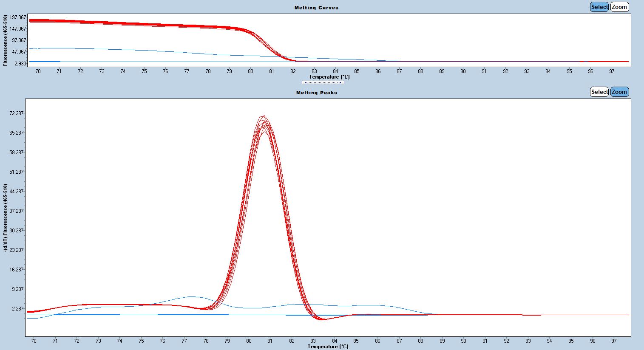Click Fluorescence y-axis label of Melting Curves
The image size is (644, 350).
click(x=6, y=40)
